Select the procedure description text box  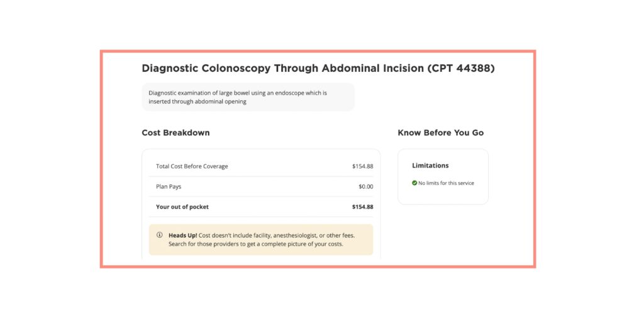click(x=248, y=97)
